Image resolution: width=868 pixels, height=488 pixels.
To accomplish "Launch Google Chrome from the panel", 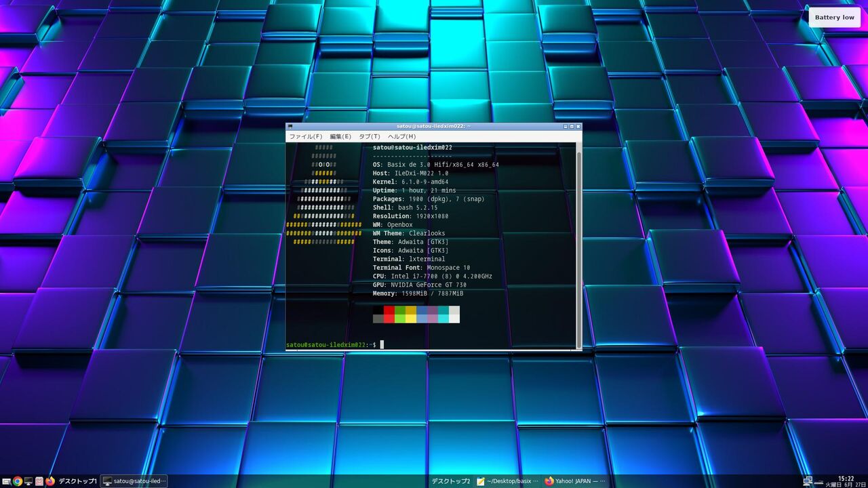I will (x=18, y=481).
